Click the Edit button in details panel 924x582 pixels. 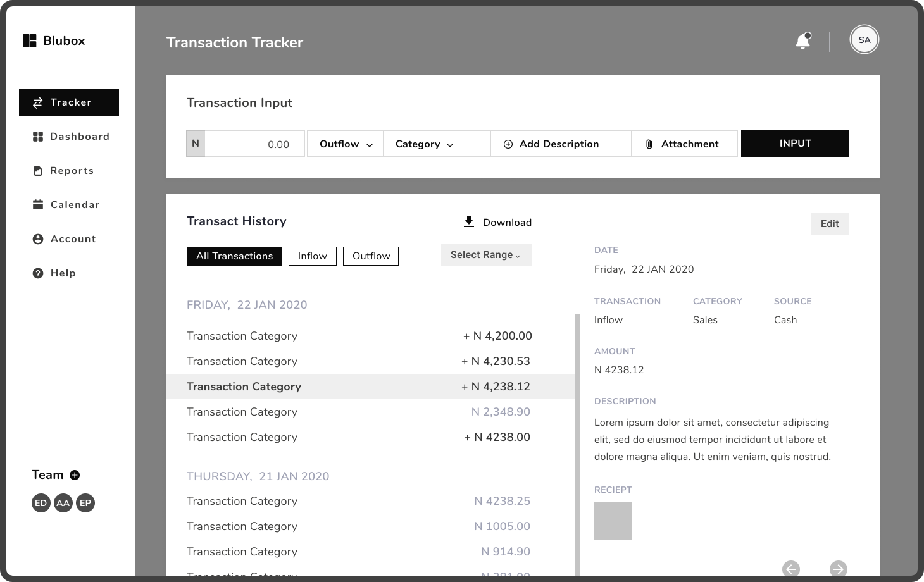[829, 223]
